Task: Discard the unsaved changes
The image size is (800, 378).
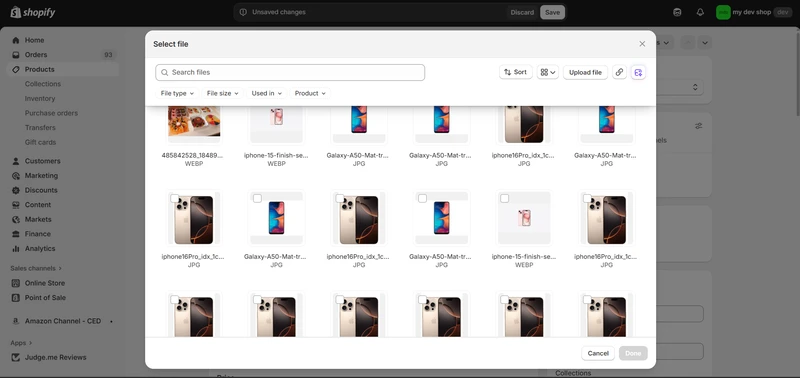Action: pyautogui.click(x=522, y=12)
